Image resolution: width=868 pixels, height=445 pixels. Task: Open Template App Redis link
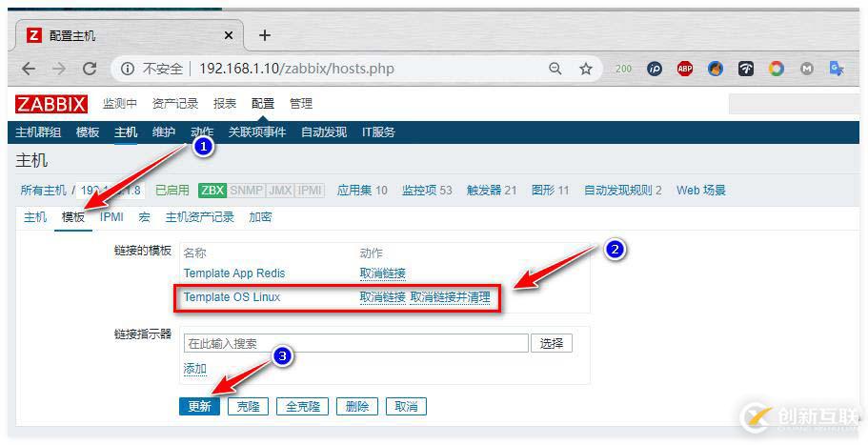234,273
